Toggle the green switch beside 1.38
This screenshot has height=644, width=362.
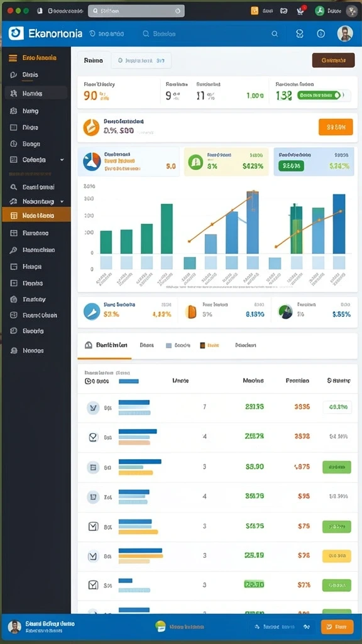320,96
